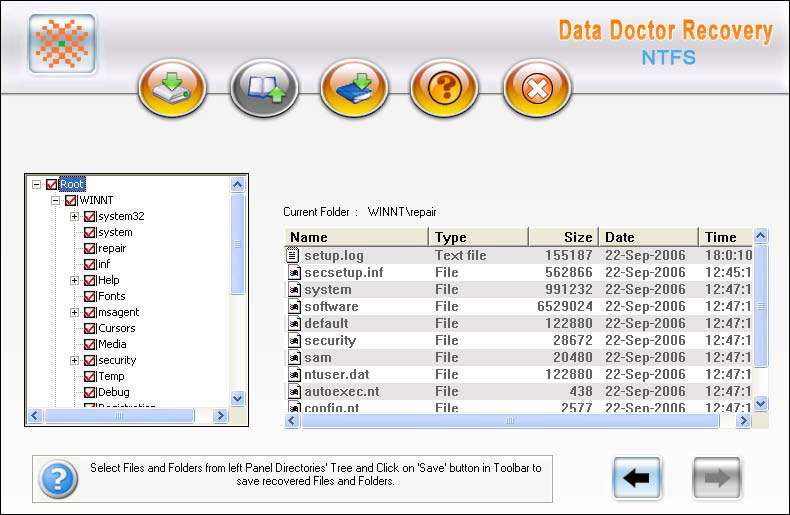
Task: Toggle the Fonts folder checkbox
Action: tap(90, 296)
